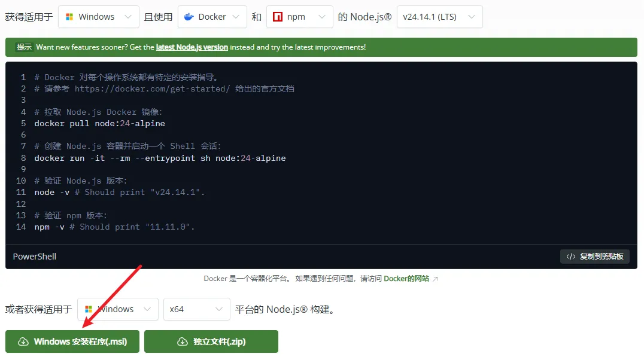
Task: Click the '# 拉取 Node.js Docker 镜像:' comment
Action: click(99, 112)
